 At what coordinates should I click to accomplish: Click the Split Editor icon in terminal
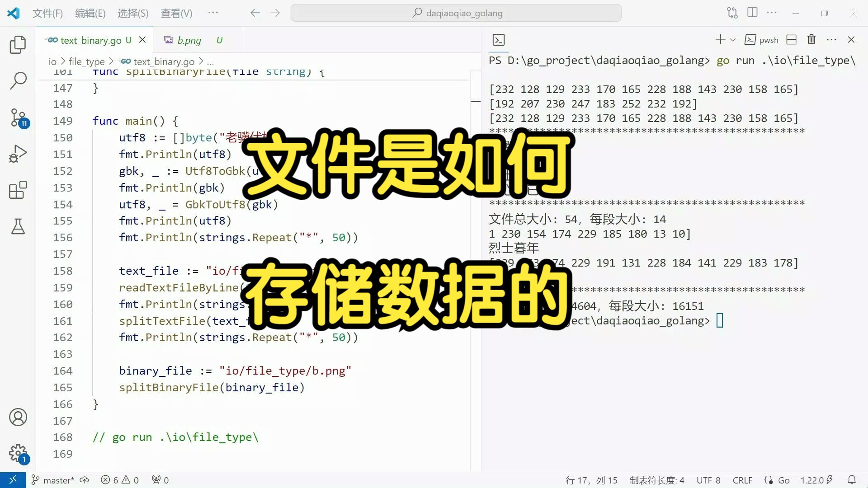(x=792, y=40)
